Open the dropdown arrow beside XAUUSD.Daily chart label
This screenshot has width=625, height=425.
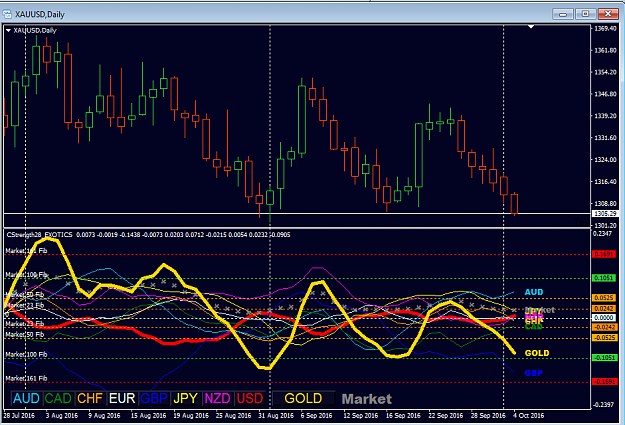click(8, 30)
